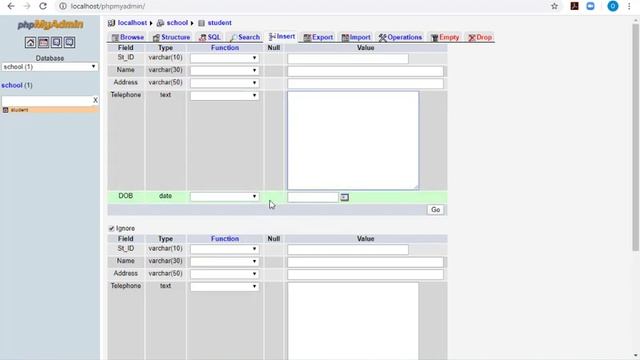Focus the first Name value field
This screenshot has height=360, width=640.
[x=365, y=71]
